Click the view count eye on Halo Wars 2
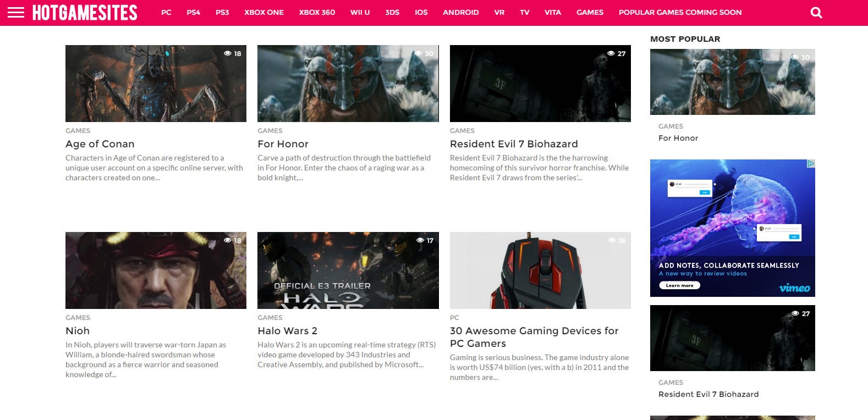Viewport: 868px width, 420px height. (x=420, y=240)
